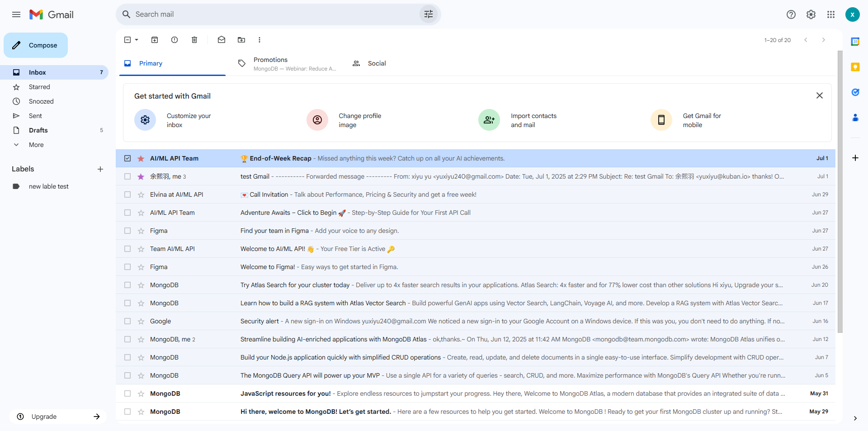The image size is (868, 431).
Task: Click Import contacts and mail link
Action: click(x=533, y=120)
